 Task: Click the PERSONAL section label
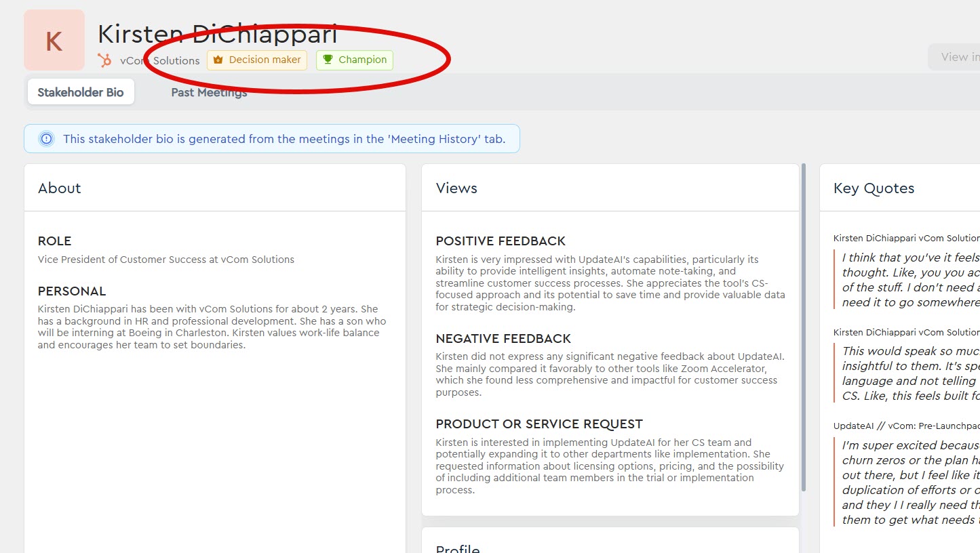tap(72, 291)
